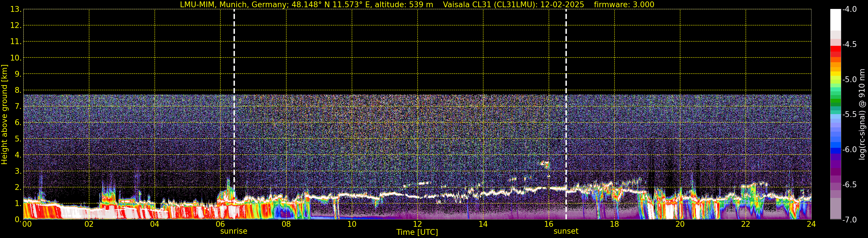Image resolution: width=868 pixels, height=238 pixels.
Task: Click the dashed white sunrise marker line
Action: (x=234, y=101)
